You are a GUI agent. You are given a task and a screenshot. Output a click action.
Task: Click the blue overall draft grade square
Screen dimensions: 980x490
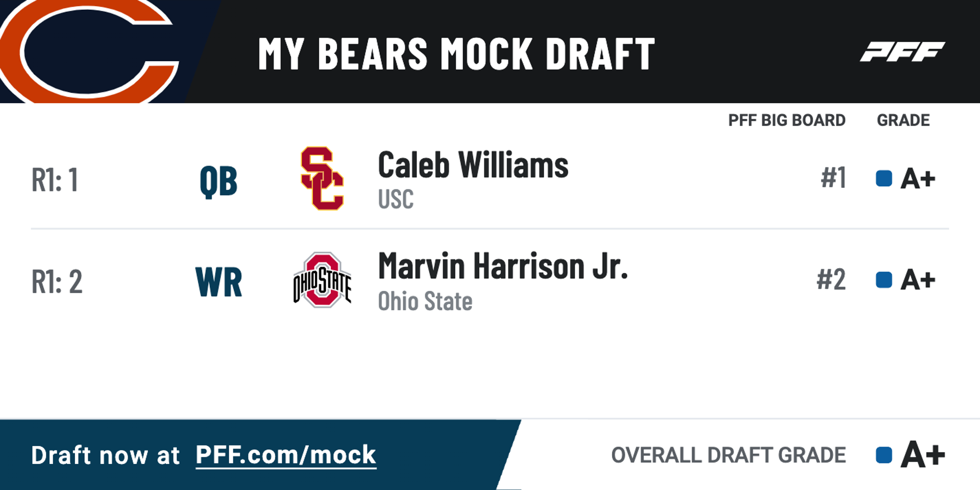coord(884,455)
